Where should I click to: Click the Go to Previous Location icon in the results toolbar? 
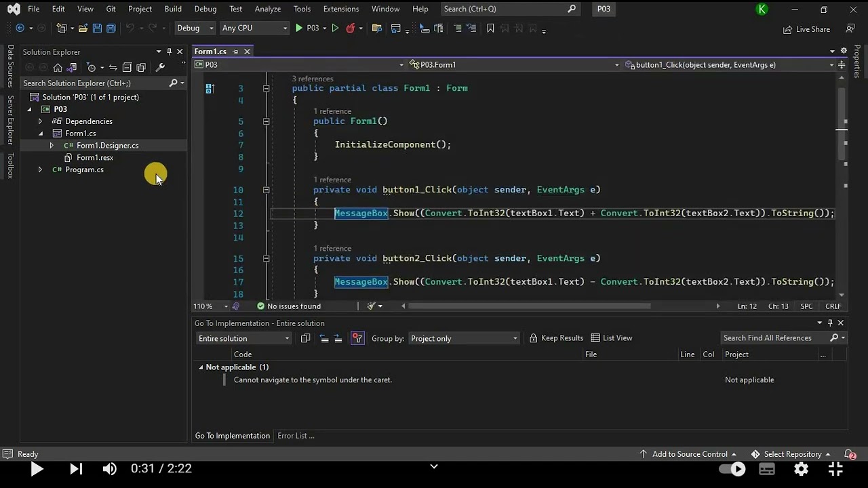(323, 338)
